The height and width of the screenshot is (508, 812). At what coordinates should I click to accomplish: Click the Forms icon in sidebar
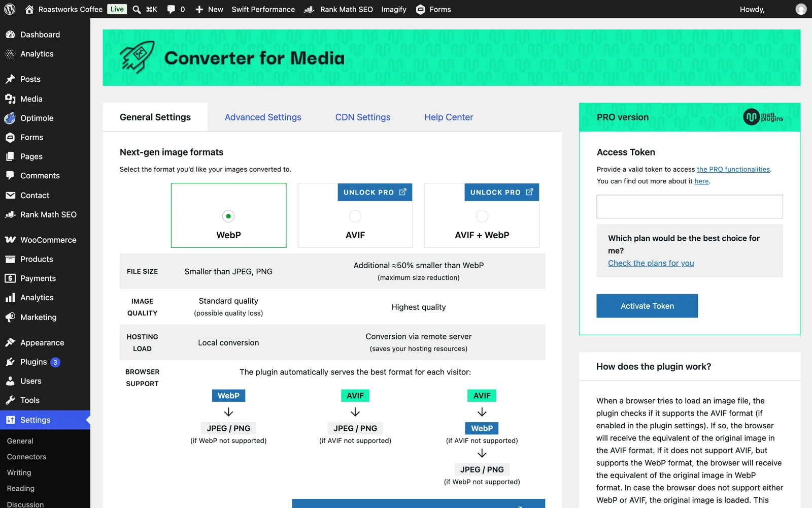pos(10,137)
